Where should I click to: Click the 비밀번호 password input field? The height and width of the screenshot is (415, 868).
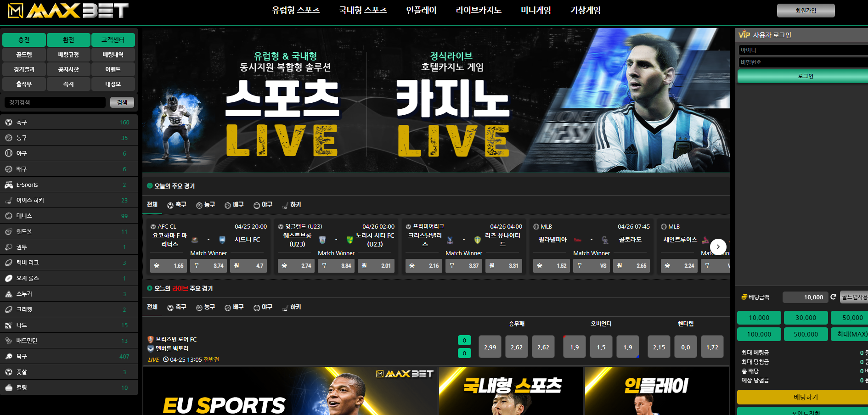(x=803, y=62)
